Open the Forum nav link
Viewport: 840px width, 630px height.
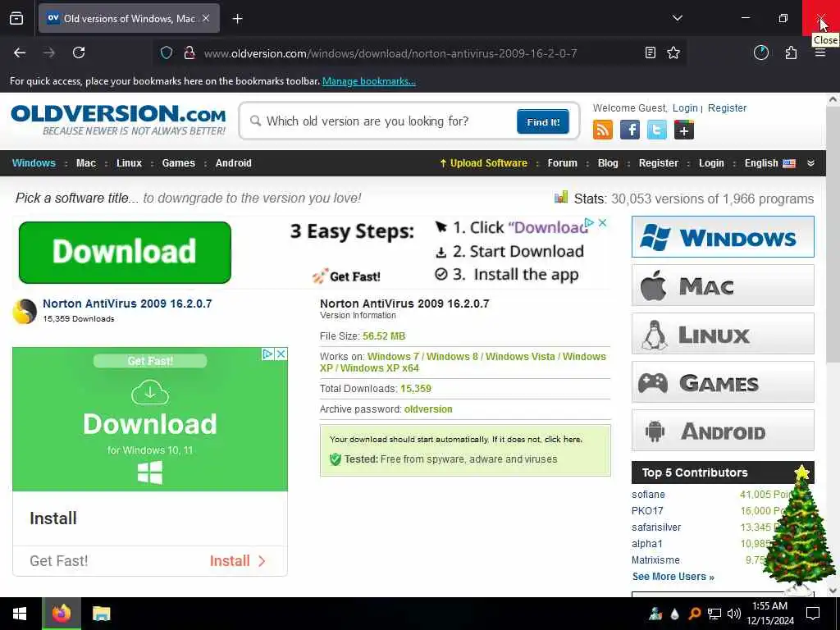coord(562,163)
